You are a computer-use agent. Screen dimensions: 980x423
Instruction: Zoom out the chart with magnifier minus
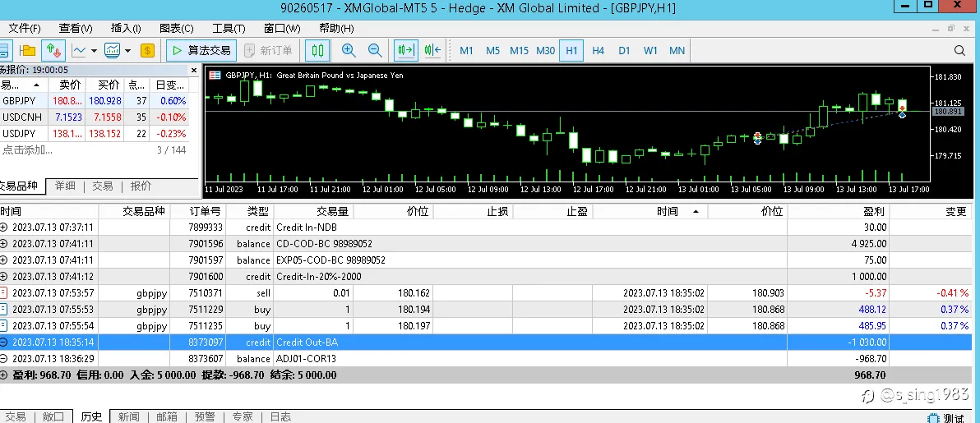375,51
